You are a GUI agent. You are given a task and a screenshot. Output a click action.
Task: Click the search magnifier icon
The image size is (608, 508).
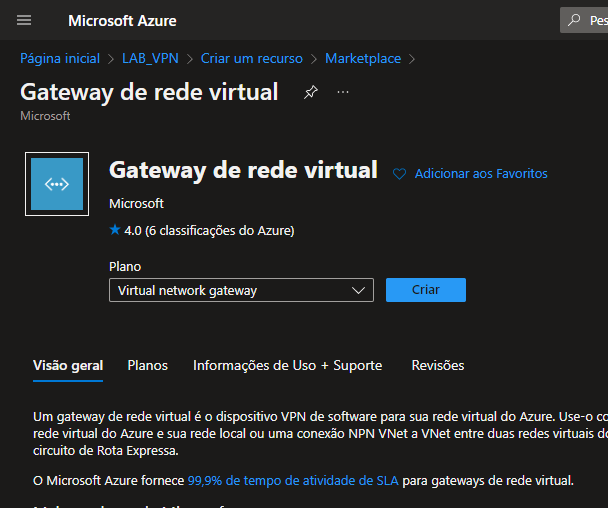click(x=574, y=20)
